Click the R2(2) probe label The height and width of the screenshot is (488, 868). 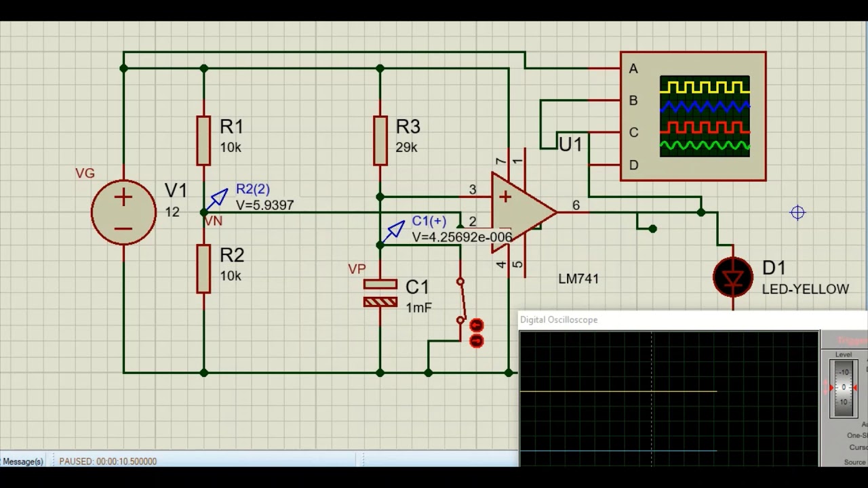click(x=253, y=189)
